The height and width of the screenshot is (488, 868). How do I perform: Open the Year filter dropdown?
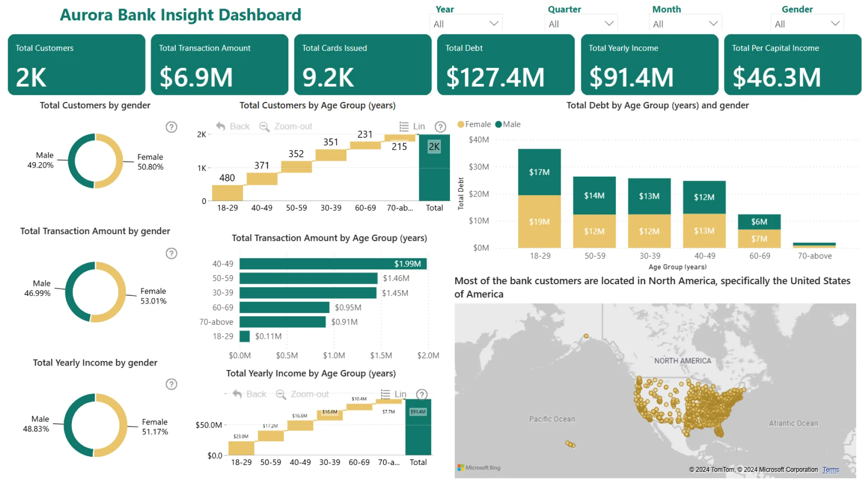(x=466, y=23)
